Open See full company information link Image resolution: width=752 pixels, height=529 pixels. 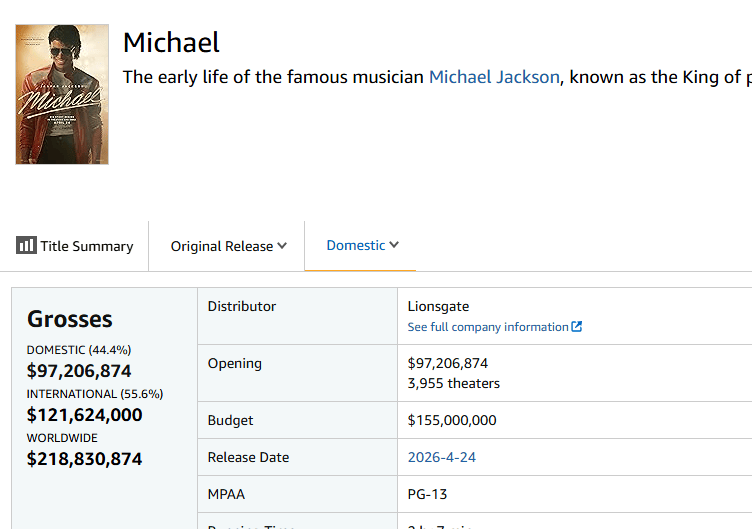[488, 327]
